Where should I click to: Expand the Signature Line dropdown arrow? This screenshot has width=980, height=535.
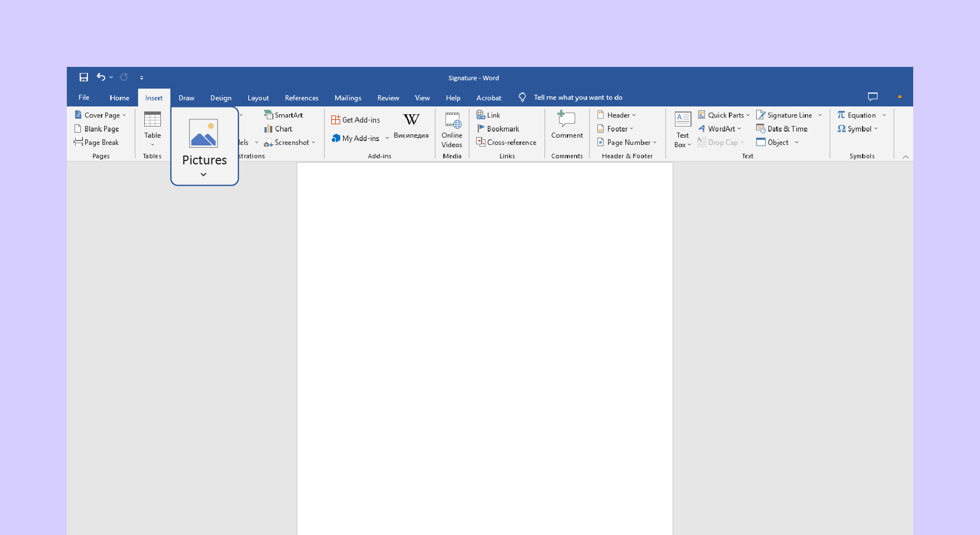820,115
